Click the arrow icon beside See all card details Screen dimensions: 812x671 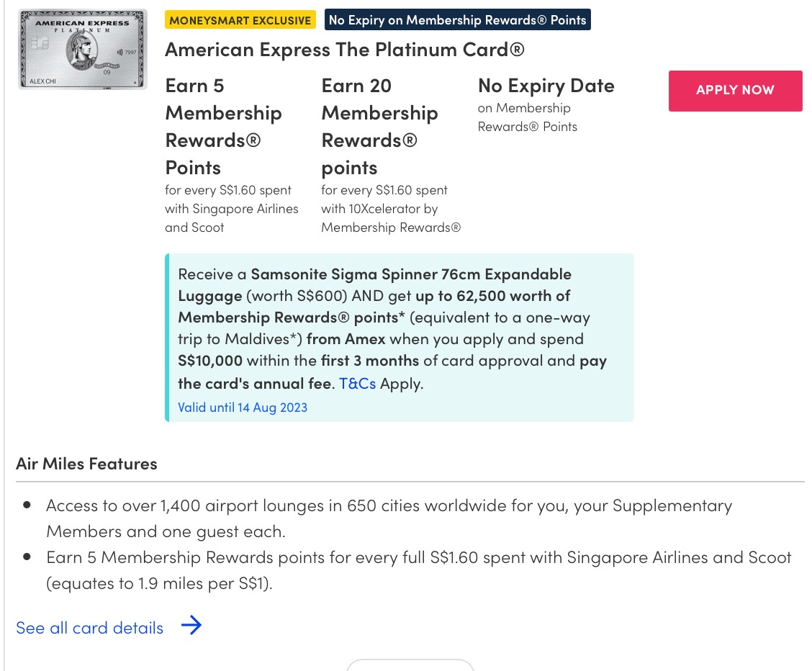[191, 626]
